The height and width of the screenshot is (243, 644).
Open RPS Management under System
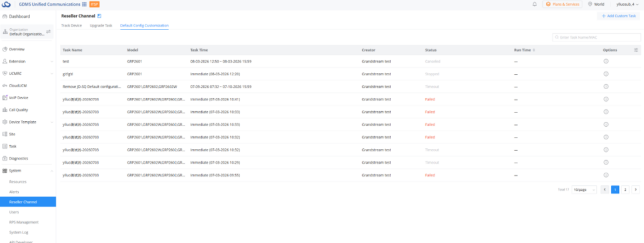pyautogui.click(x=24, y=222)
